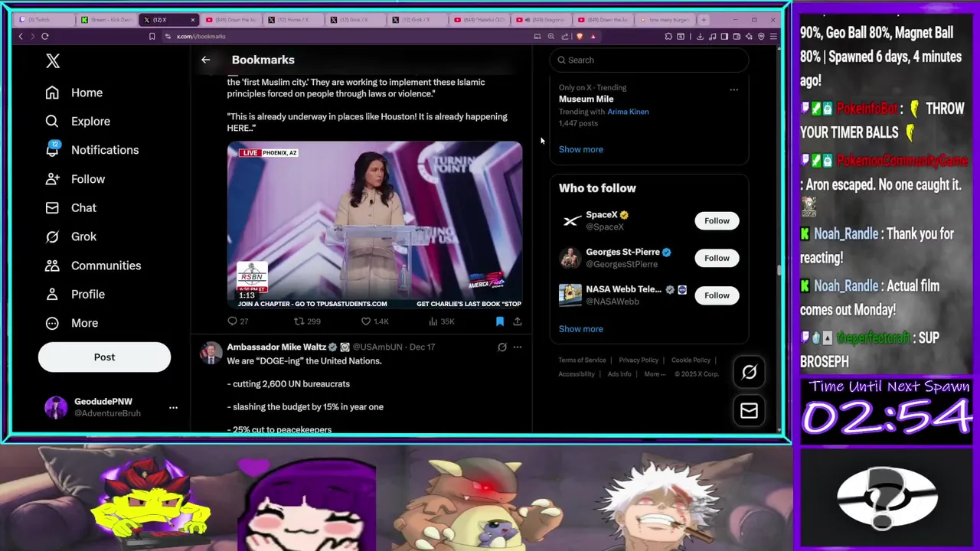Open browser downloads icon
The height and width of the screenshot is (551, 980).
pyautogui.click(x=700, y=36)
